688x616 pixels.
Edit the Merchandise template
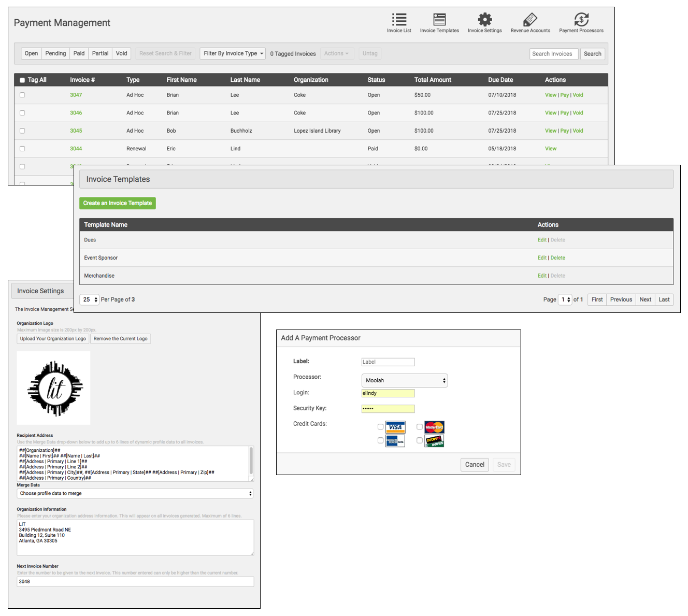(542, 276)
